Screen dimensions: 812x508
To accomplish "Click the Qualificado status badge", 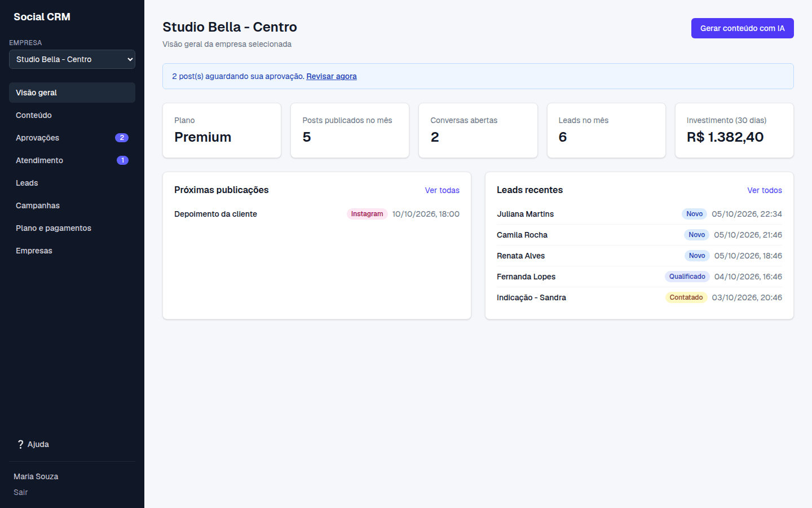I will pyautogui.click(x=687, y=277).
